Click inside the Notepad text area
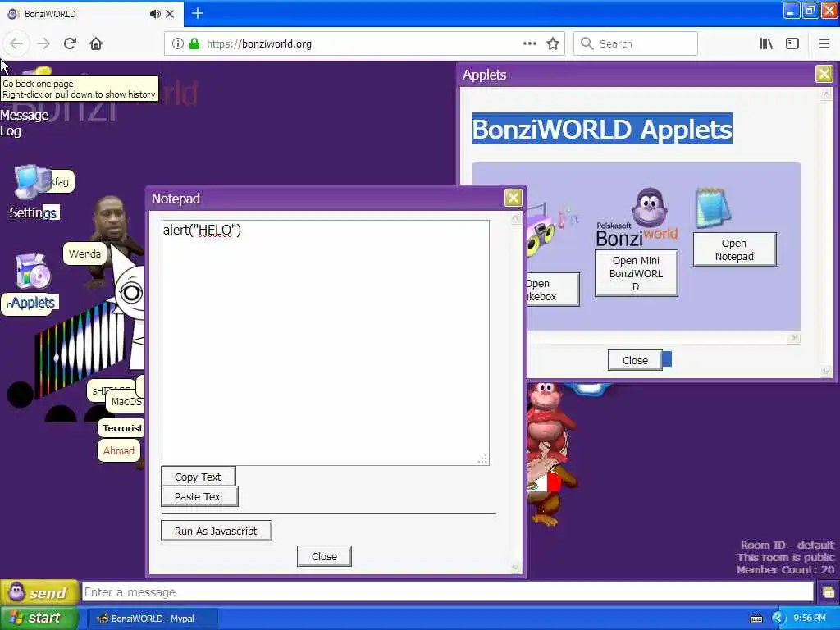This screenshot has width=840, height=630. (325, 342)
